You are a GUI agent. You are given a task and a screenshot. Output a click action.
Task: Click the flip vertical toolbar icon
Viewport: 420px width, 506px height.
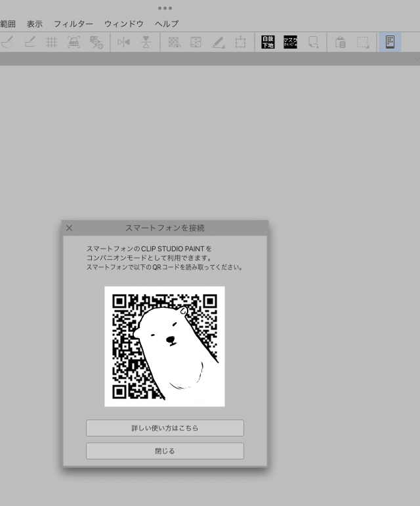coord(146,42)
